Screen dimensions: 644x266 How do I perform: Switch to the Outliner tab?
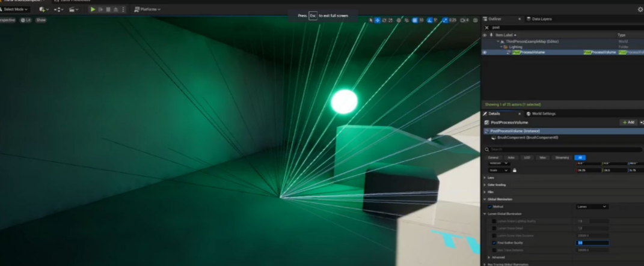tap(495, 19)
